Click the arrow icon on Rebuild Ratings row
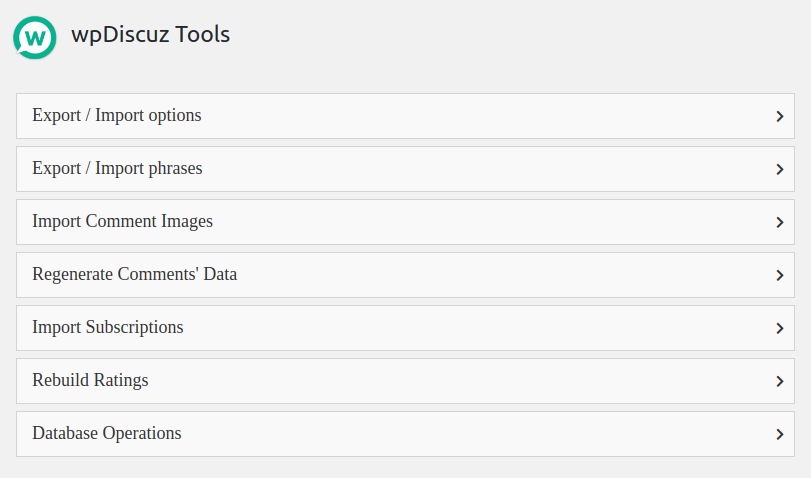This screenshot has height=478, width=811. point(779,381)
